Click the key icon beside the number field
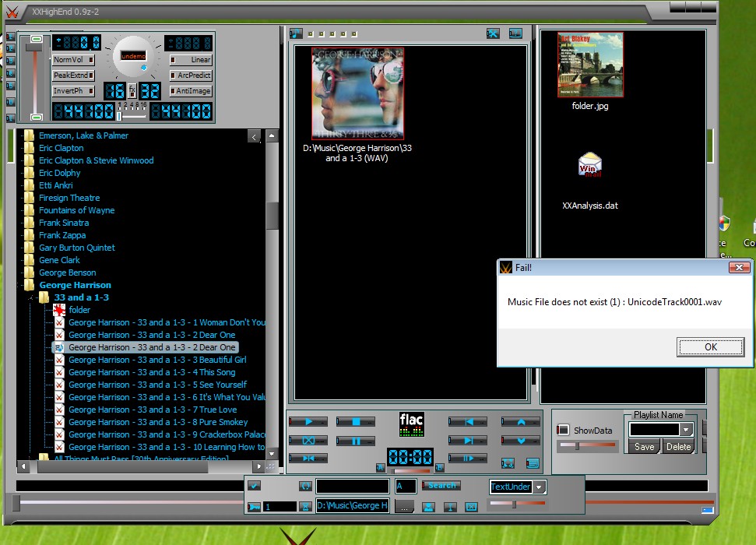This screenshot has width=756, height=545. point(254,506)
